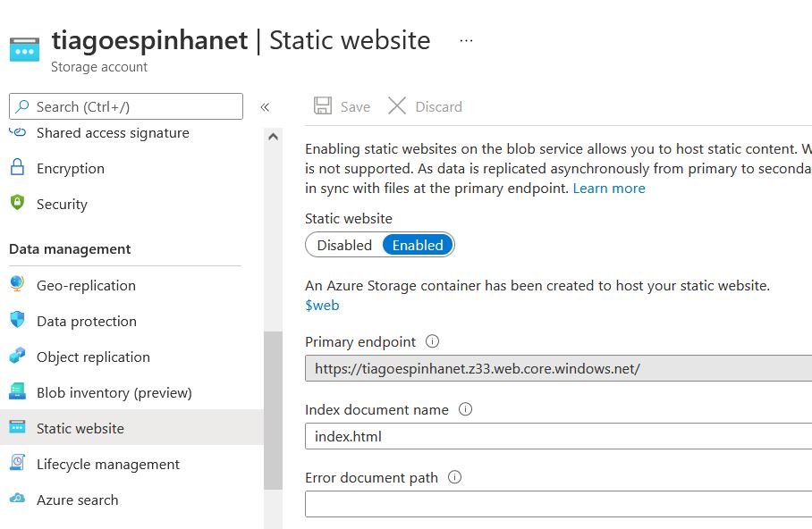This screenshot has height=529, width=812.
Task: Click the Save button label
Action: [355, 106]
